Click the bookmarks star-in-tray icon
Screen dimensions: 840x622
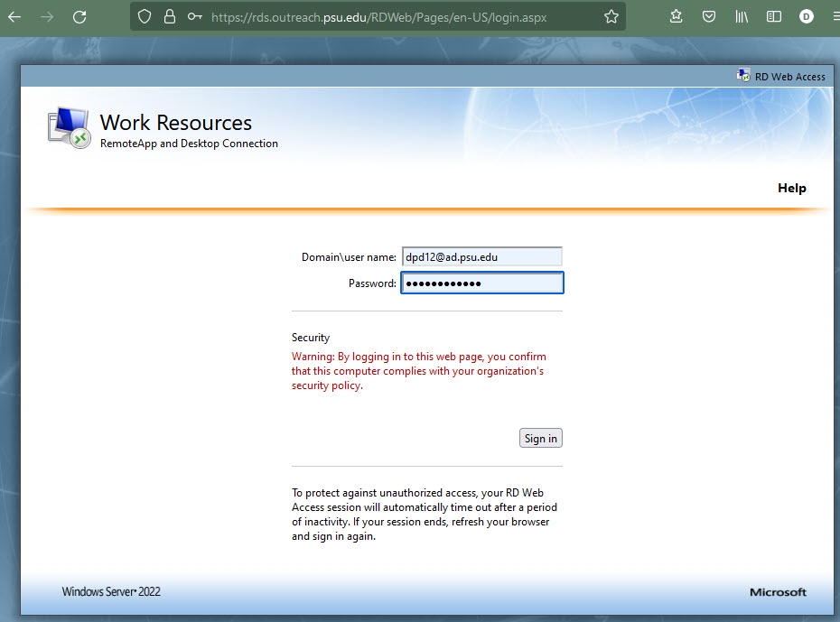[x=676, y=15]
